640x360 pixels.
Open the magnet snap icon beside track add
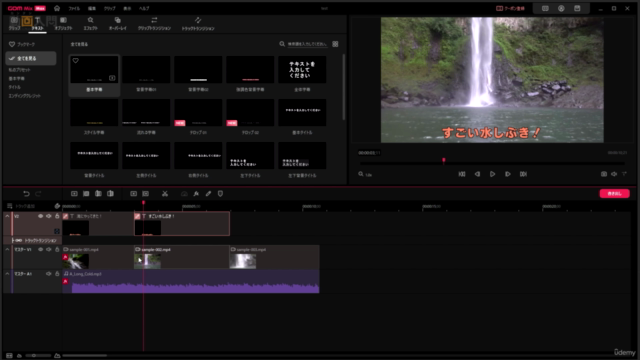point(57,206)
